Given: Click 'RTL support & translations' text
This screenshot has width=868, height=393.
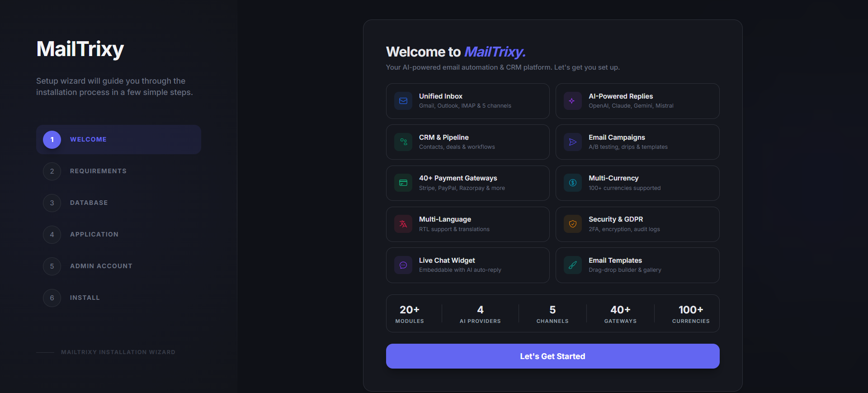Looking at the screenshot, I should [454, 229].
